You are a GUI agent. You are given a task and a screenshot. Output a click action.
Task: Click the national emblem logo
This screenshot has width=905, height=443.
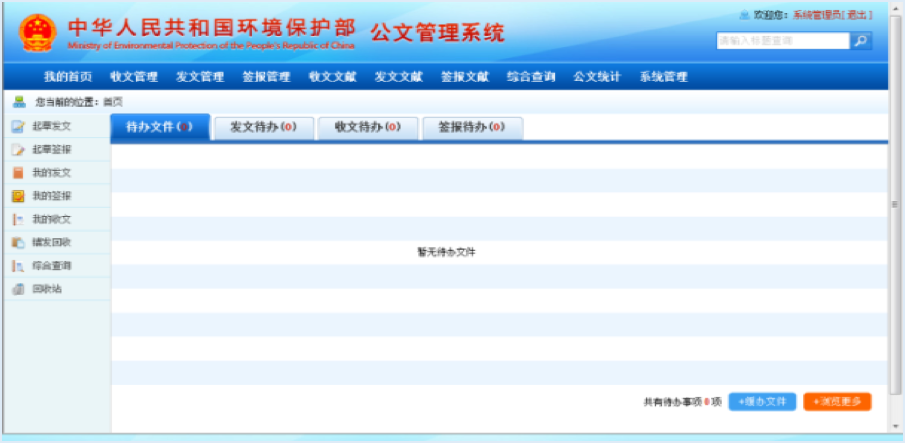[38, 32]
